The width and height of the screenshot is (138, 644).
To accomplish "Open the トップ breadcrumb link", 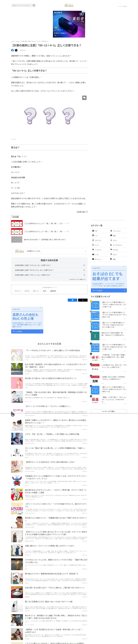I will click(13, 41).
